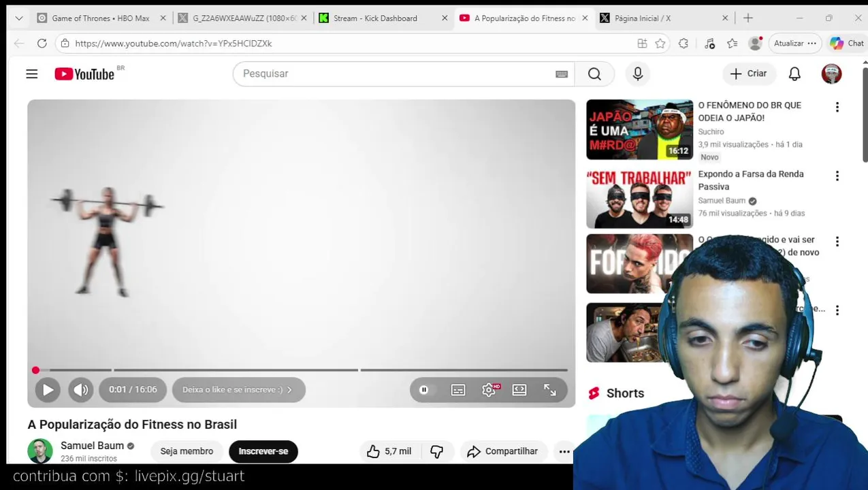The width and height of the screenshot is (868, 490).
Task: Click Criar button to create content
Action: pyautogui.click(x=749, y=73)
